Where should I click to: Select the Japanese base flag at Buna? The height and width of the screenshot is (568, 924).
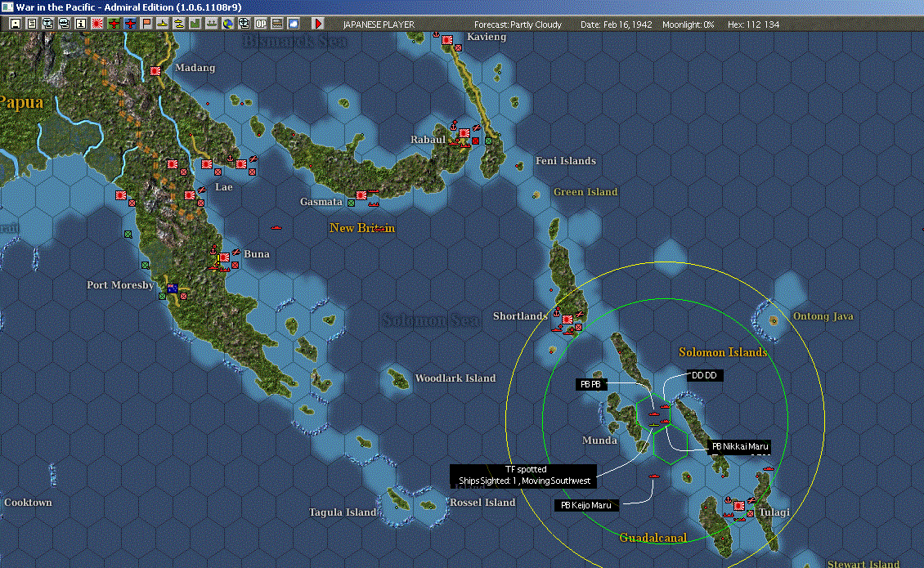pyautogui.click(x=225, y=257)
